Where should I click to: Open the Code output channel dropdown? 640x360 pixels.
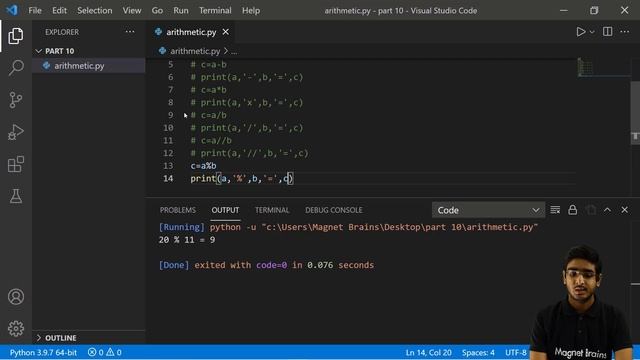pos(488,210)
